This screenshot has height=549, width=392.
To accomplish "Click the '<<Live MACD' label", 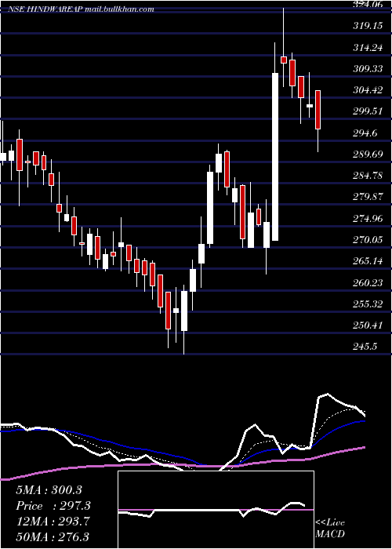I will (330, 529).
